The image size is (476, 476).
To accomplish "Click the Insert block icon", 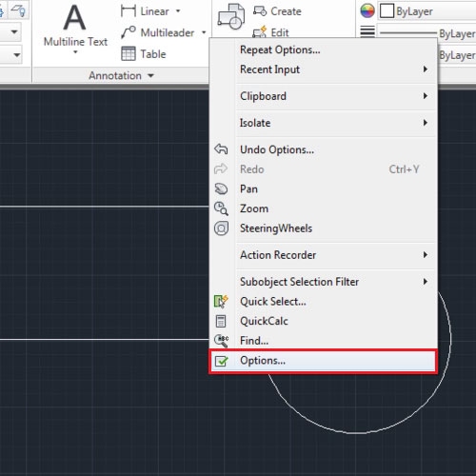I will tap(231, 16).
